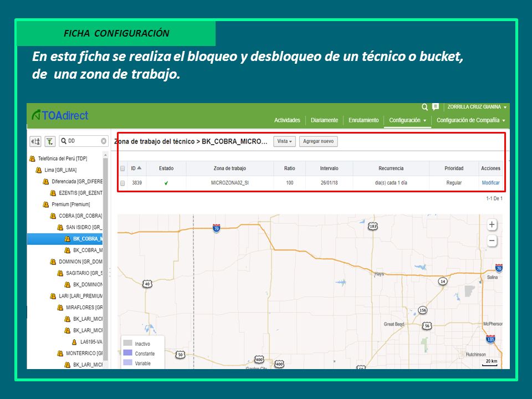Click into the DD search input field
532x399 pixels.
84,141
